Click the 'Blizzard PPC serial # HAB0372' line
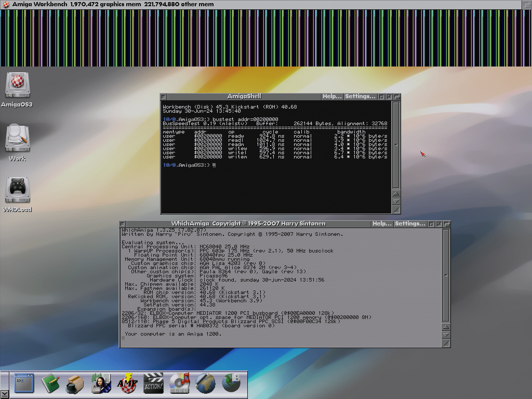The width and height of the screenshot is (532, 399). tap(201, 326)
